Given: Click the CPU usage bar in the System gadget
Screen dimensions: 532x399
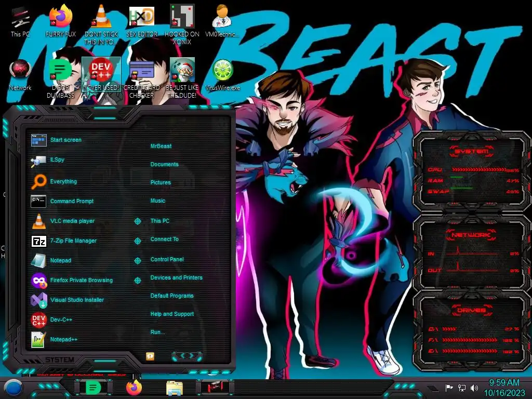Looking at the screenshot, I should pyautogui.click(x=478, y=170).
